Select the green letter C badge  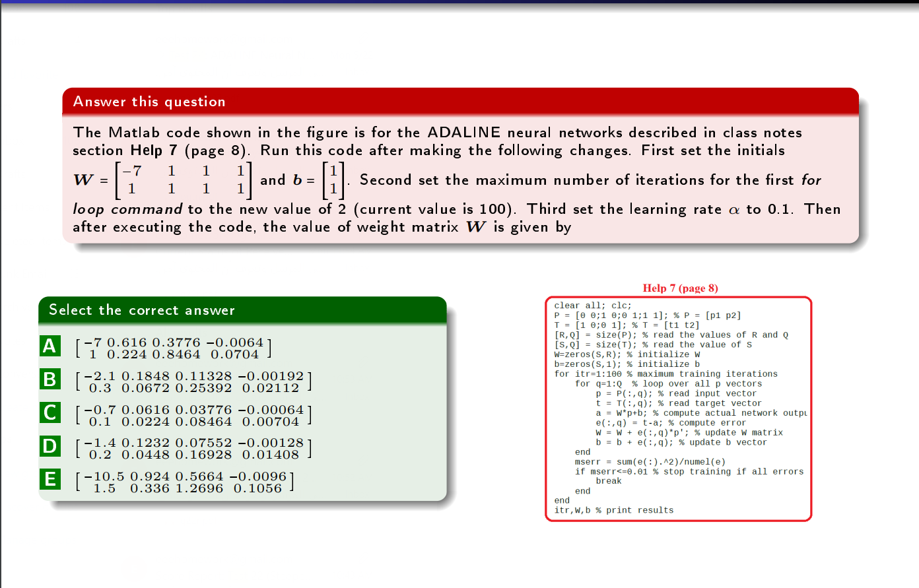pyautogui.click(x=50, y=414)
